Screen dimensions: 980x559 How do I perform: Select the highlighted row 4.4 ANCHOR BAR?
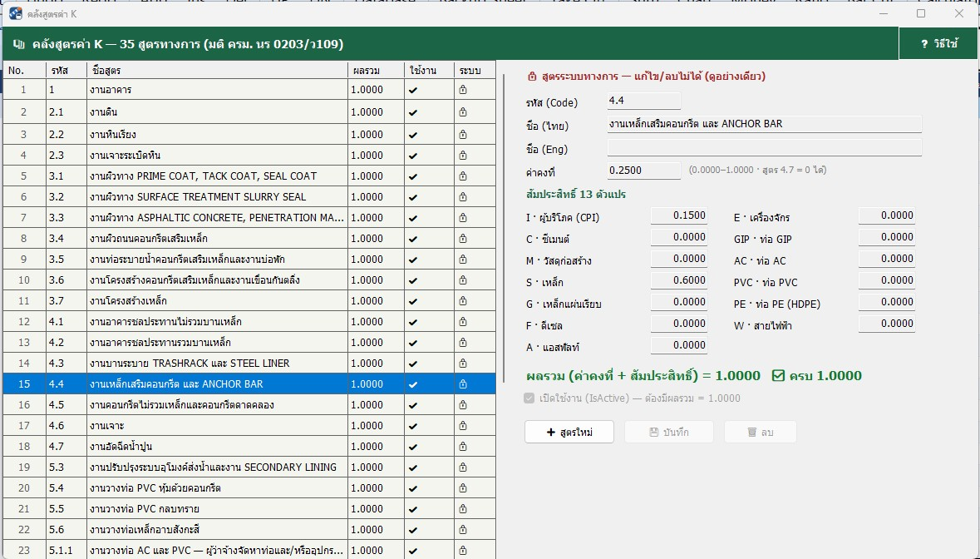coord(249,384)
